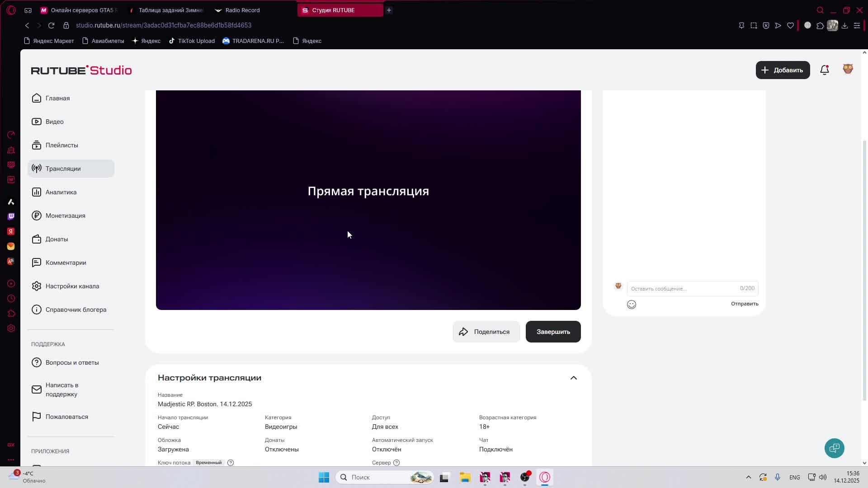Viewport: 868px width, 488px height.
Task: Open Twitch in the Opera sidebar
Action: coord(11,216)
